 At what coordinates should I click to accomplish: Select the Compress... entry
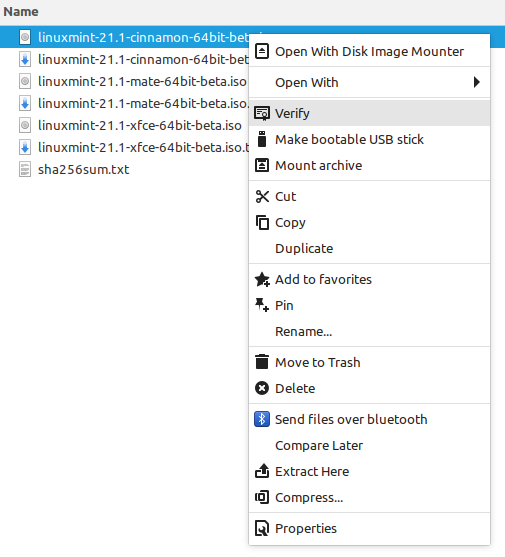coord(369,497)
